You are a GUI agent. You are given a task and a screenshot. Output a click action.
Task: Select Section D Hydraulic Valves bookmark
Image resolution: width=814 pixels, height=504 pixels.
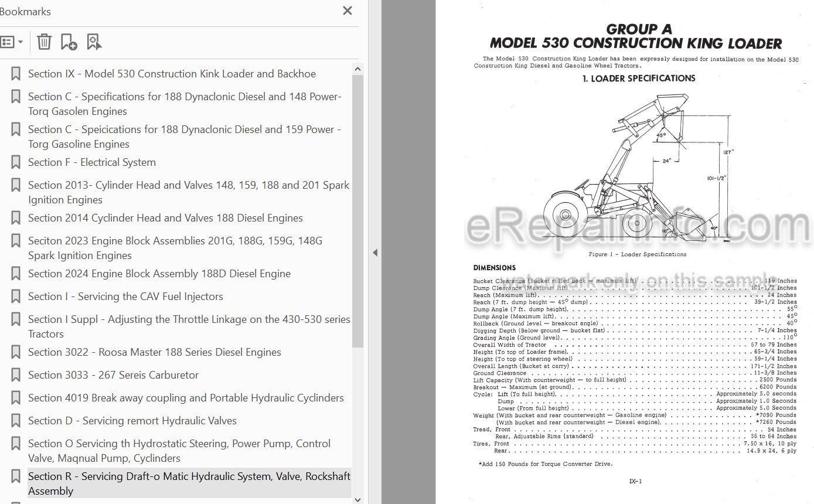(132, 421)
